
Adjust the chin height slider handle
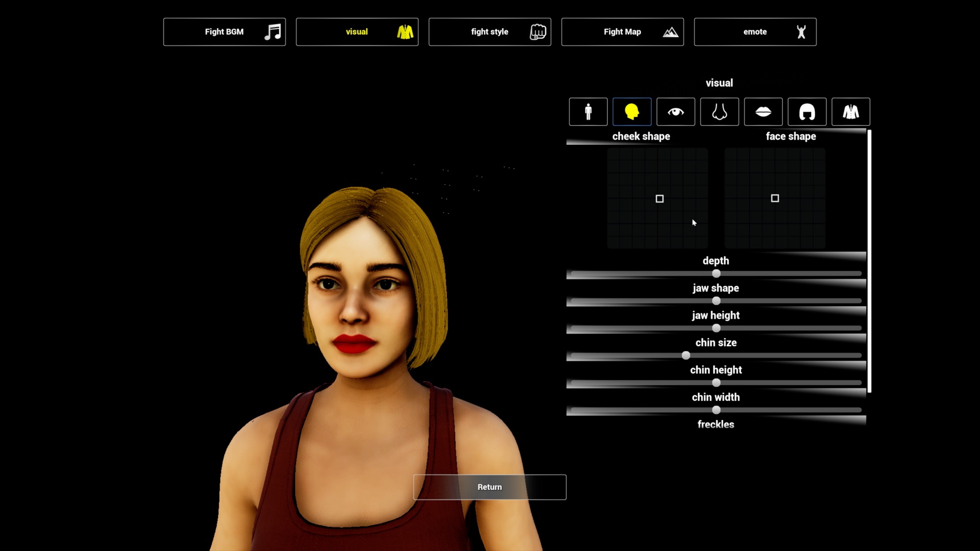pos(716,383)
